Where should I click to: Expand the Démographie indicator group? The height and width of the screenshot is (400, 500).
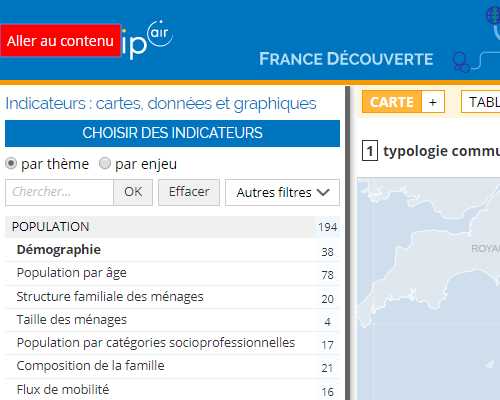172,250
